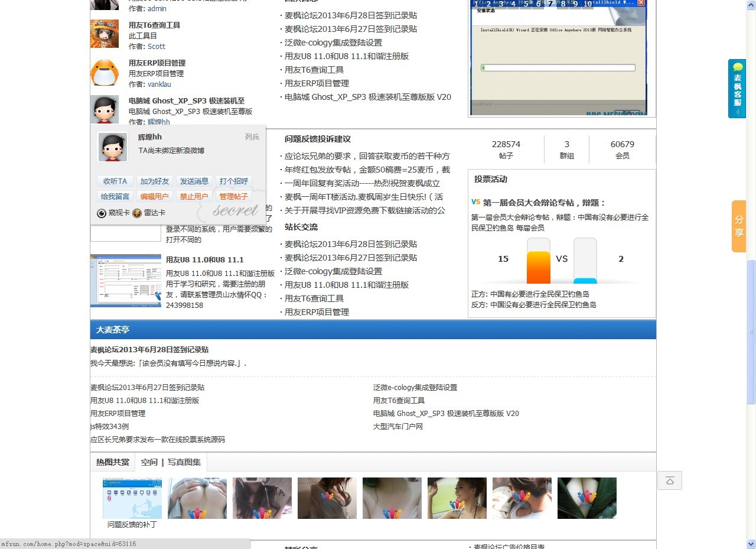
Task: Switch slideshow to slide 10
Action: point(588,4)
